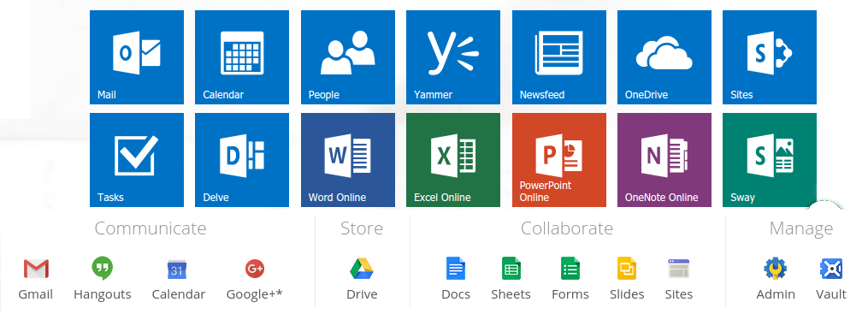The height and width of the screenshot is (314, 868).
Task: Click the Admin text label
Action: (x=776, y=294)
